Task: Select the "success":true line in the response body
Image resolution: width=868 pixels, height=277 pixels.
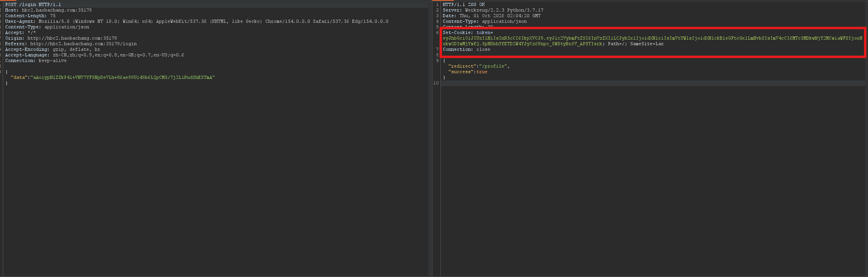Action: pos(468,72)
